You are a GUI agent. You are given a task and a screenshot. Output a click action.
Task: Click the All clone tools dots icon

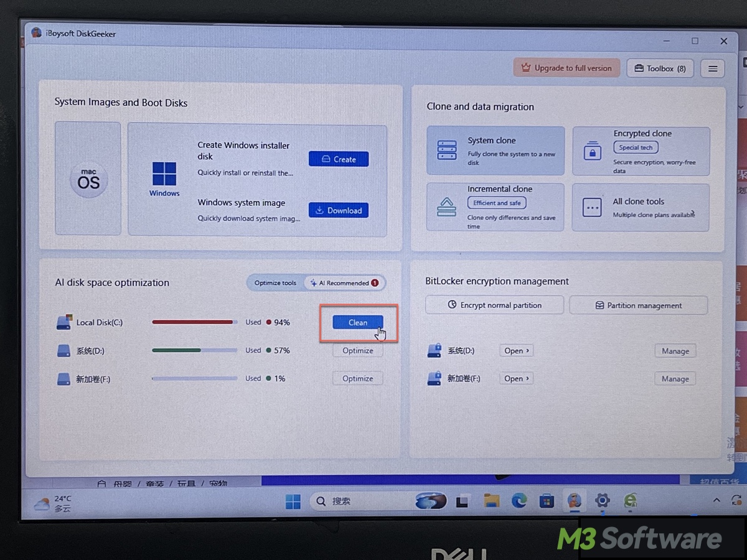[x=592, y=207]
